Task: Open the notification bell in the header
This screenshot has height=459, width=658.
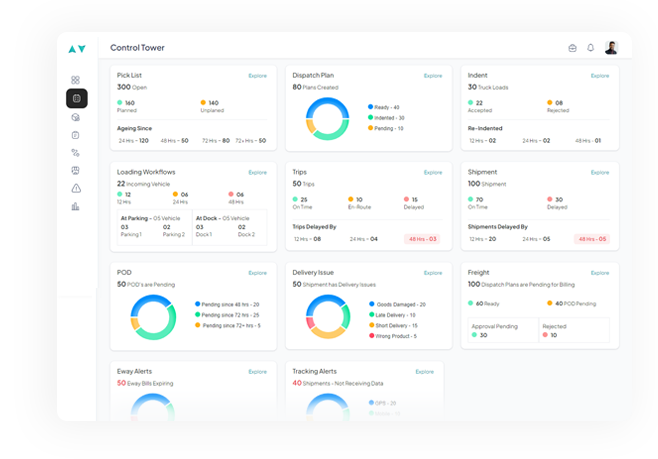Action: 590,48
